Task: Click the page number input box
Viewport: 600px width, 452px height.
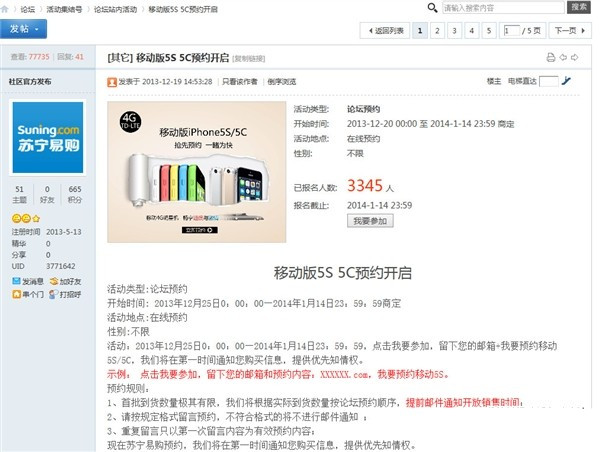Action: (x=512, y=31)
